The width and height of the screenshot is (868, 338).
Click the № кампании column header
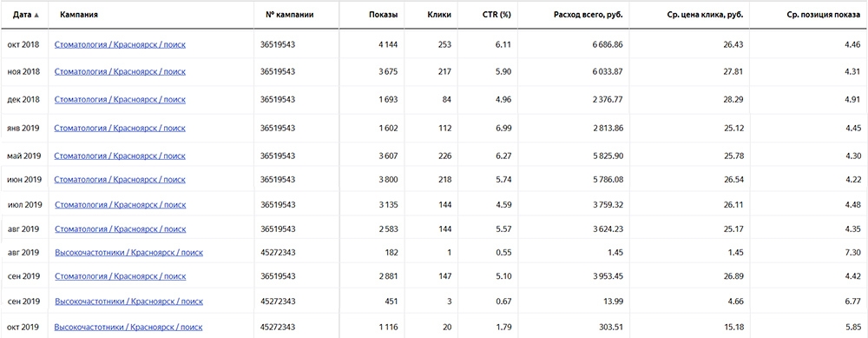(x=286, y=15)
